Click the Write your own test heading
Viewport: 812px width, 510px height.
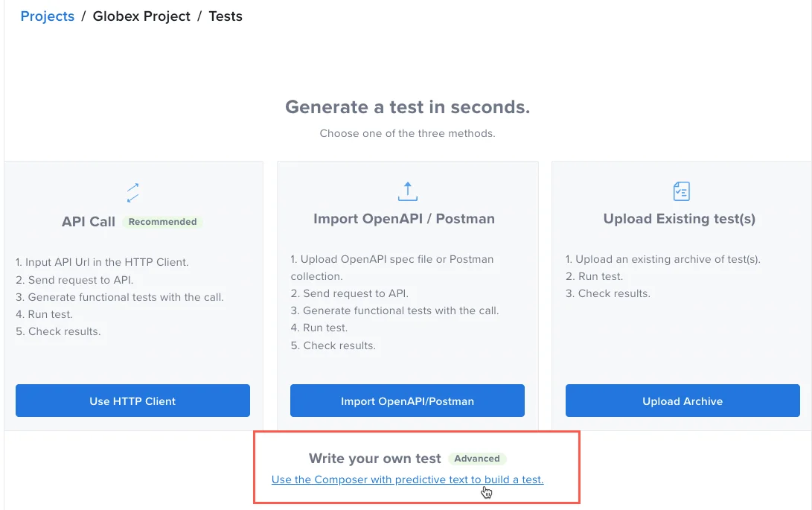375,459
